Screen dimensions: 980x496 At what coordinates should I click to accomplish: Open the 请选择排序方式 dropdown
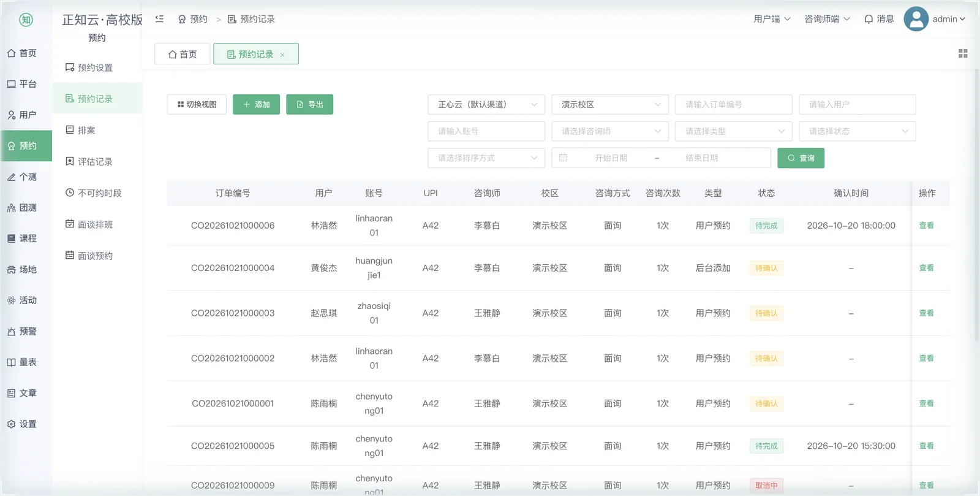[x=486, y=158]
